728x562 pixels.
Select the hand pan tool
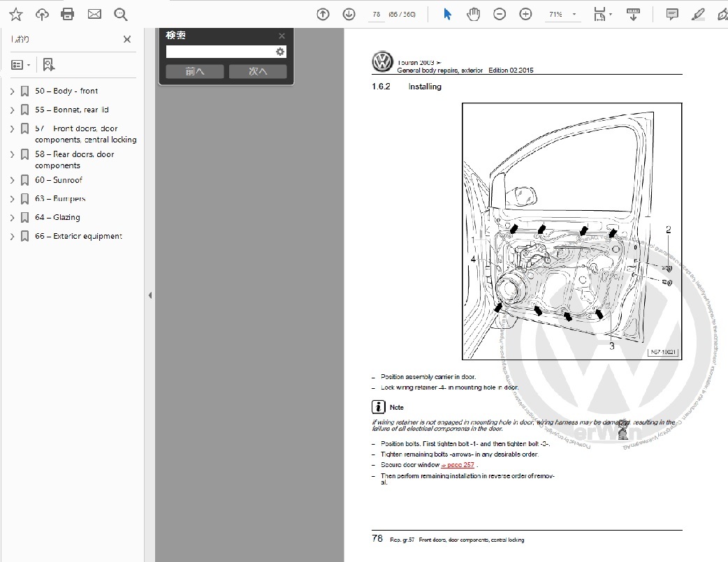click(x=474, y=14)
